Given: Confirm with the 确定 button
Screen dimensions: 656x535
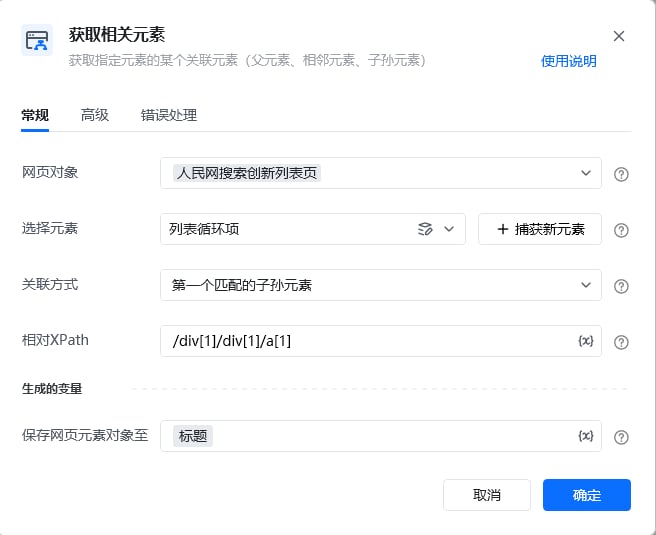Looking at the screenshot, I should click(587, 495).
